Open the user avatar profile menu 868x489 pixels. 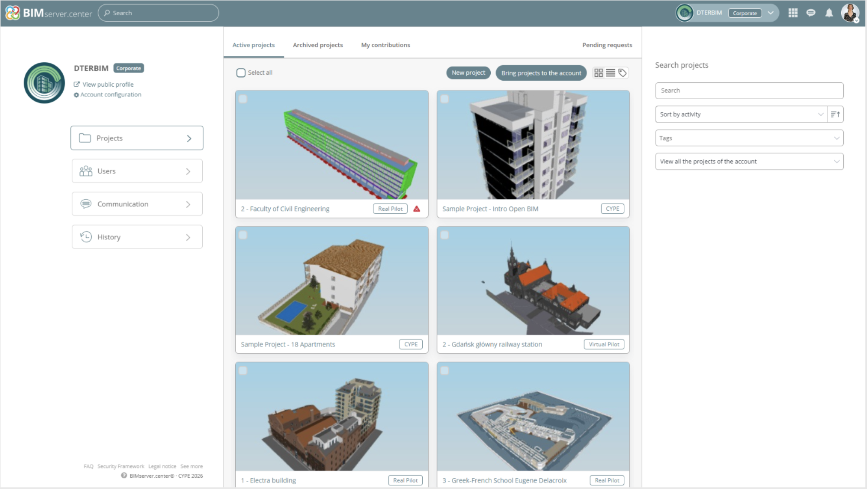[850, 13]
